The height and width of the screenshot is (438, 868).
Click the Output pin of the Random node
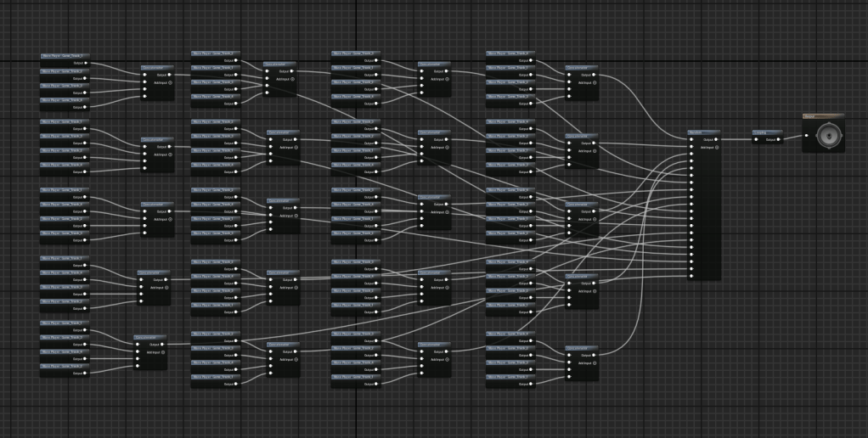pyautogui.click(x=716, y=139)
